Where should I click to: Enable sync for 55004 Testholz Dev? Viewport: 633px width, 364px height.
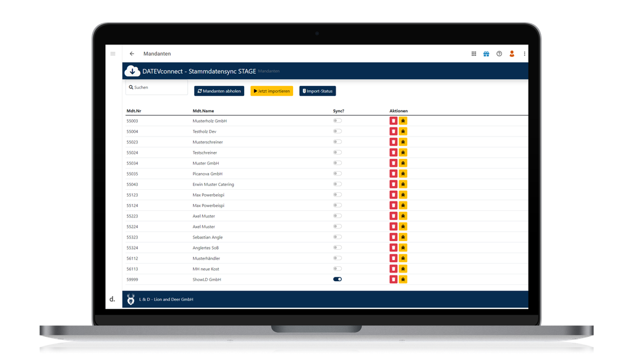tap(338, 131)
